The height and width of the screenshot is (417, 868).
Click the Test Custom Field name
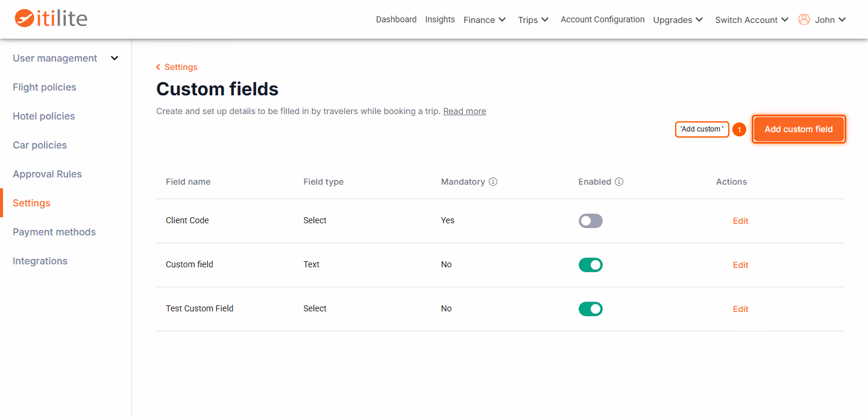pyautogui.click(x=200, y=308)
